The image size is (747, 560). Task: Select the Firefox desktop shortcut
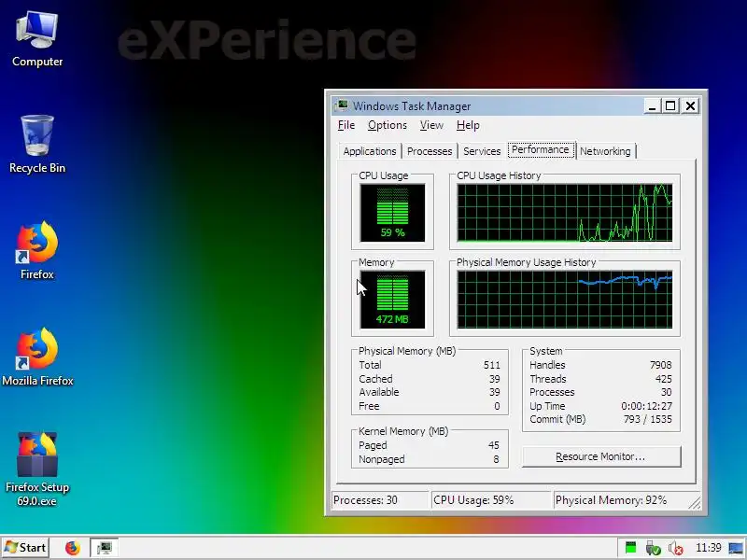click(x=37, y=249)
